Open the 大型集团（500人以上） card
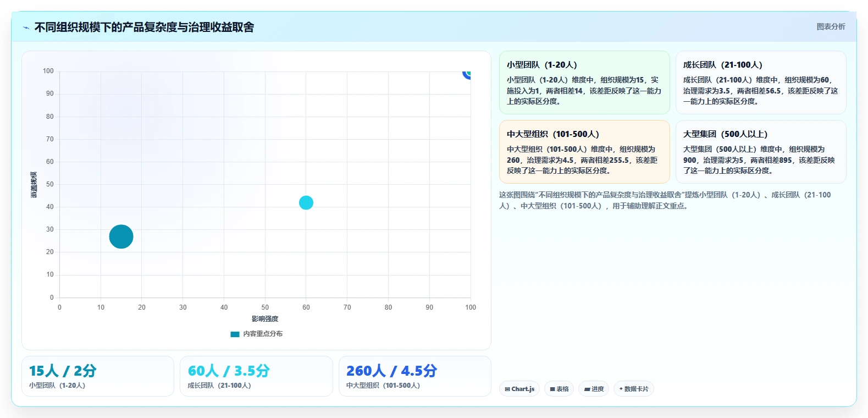This screenshot has width=868, height=418. point(761,152)
